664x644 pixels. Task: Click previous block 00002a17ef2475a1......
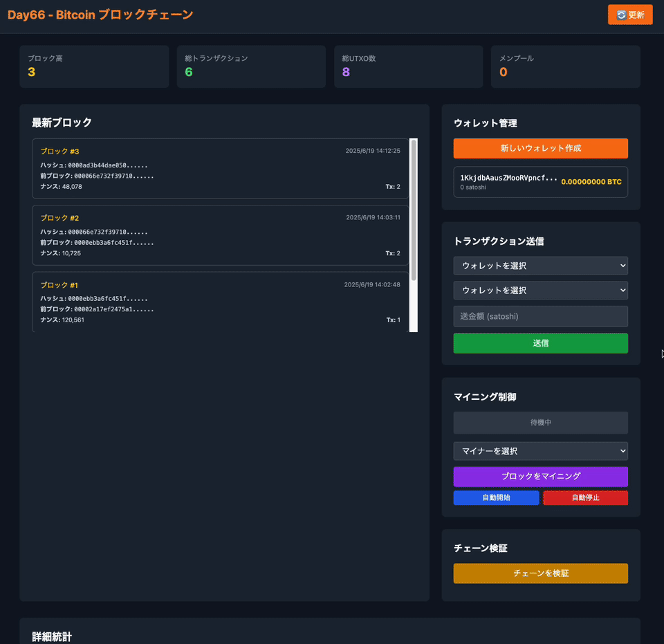coord(114,309)
